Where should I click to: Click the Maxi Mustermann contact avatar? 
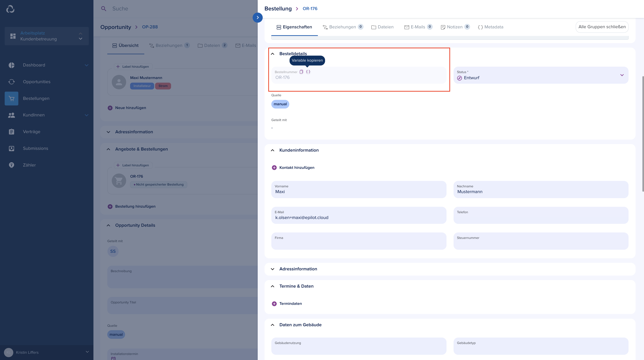119,82
